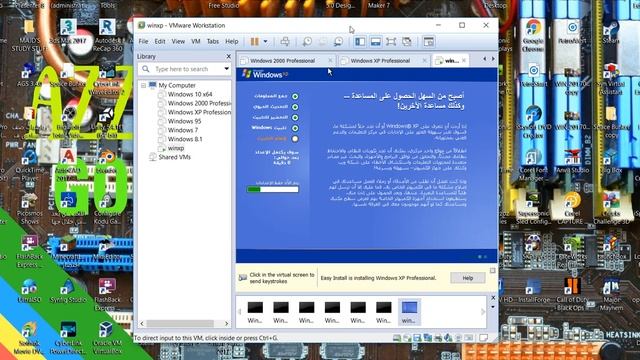This screenshot has width=640, height=360.
Task: Click the small square button above Help
Action: 493,271
